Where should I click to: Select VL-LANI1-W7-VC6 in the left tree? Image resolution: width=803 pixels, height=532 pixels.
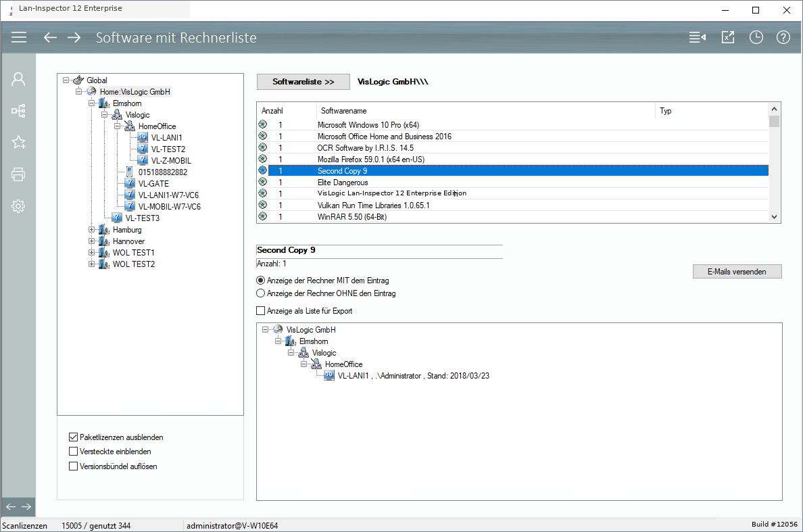[168, 195]
